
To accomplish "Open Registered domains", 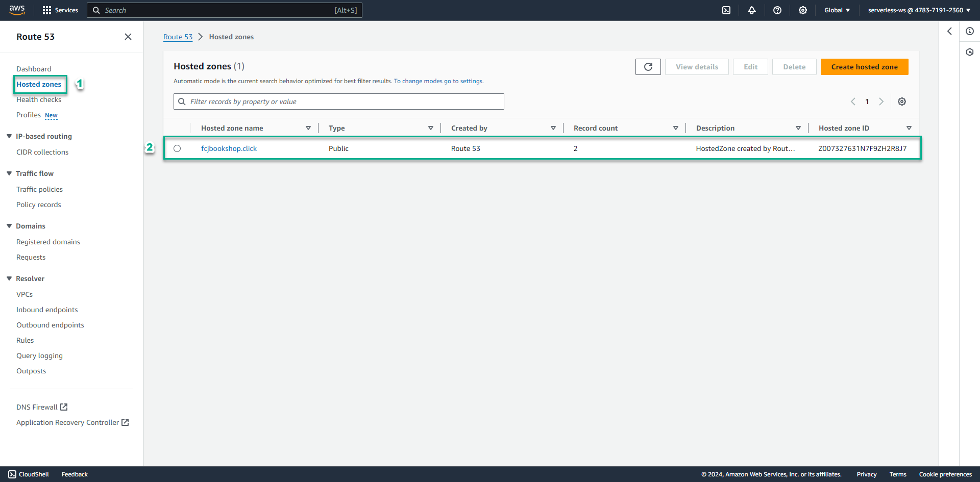I will (x=48, y=242).
